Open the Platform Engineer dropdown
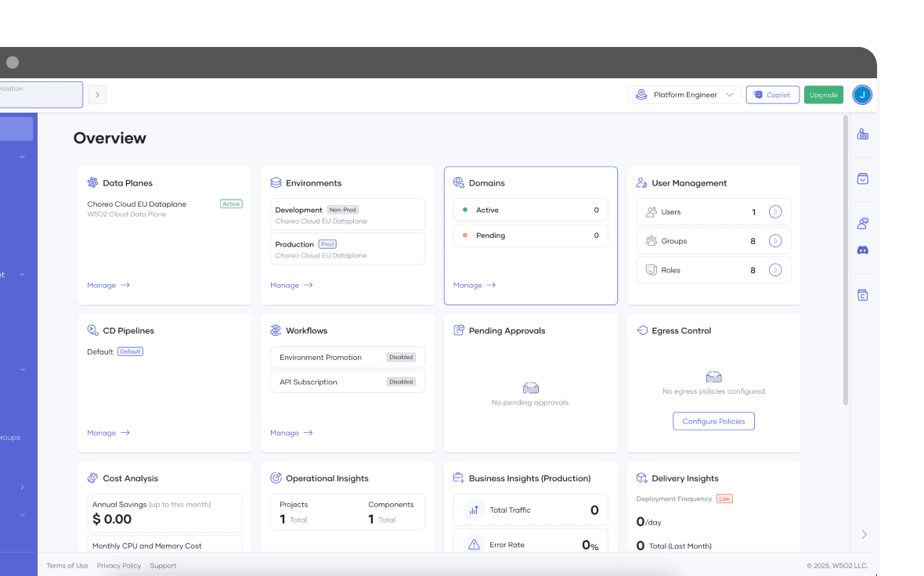 [684, 95]
